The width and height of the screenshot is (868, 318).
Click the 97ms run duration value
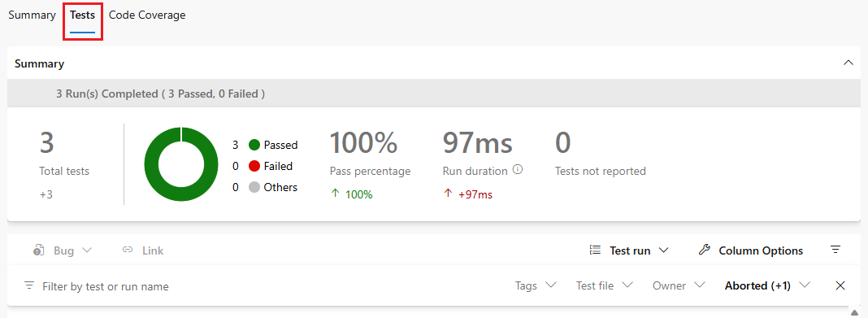click(x=478, y=143)
